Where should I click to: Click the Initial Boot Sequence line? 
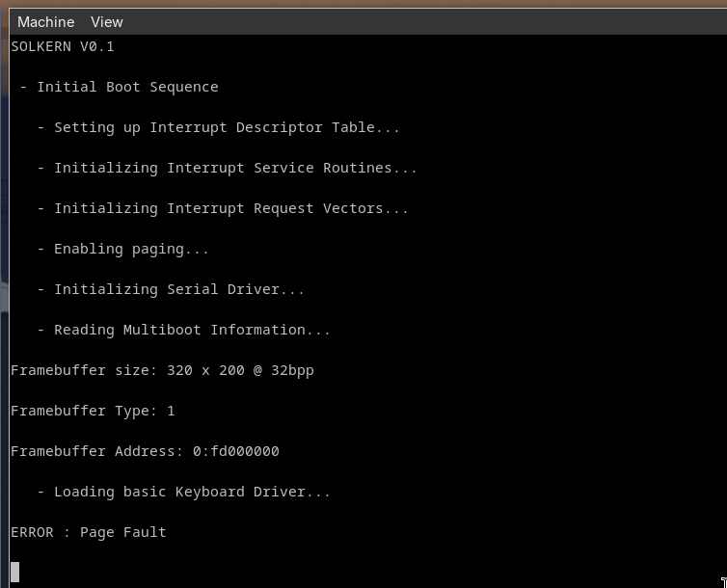[x=120, y=87]
